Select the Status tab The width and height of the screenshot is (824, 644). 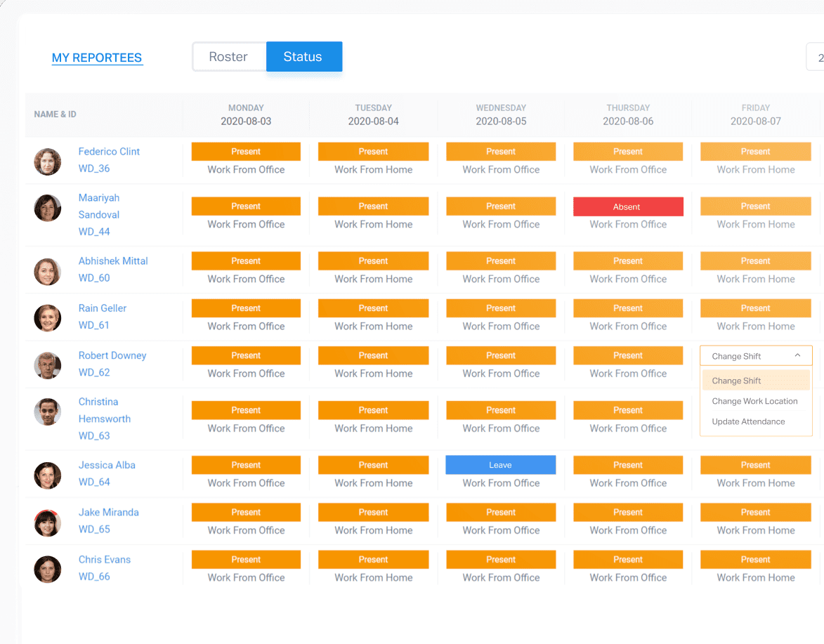pyautogui.click(x=303, y=57)
